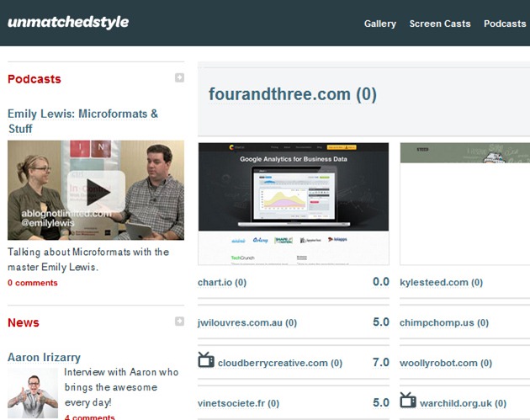This screenshot has width=530, height=420.
Task: Open the warchild.org.uk (0) link
Action: pos(463,403)
